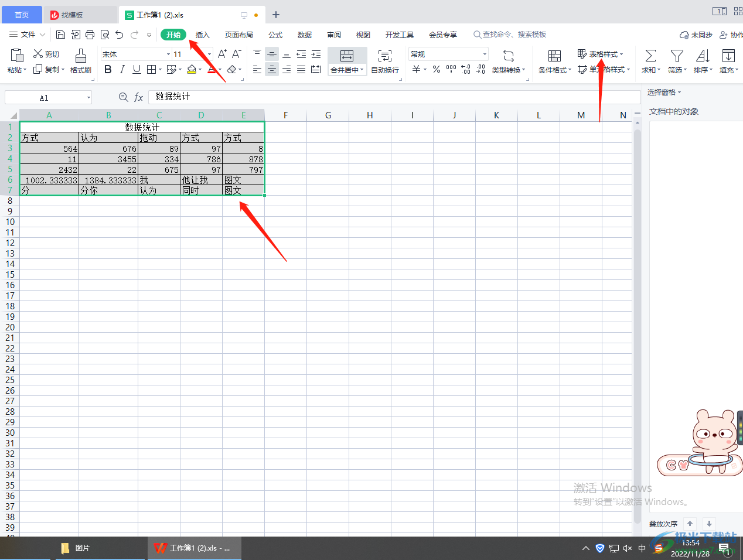The height and width of the screenshot is (560, 743).
Task: Click the Save icon in quick access toolbar
Action: [x=60, y=35]
